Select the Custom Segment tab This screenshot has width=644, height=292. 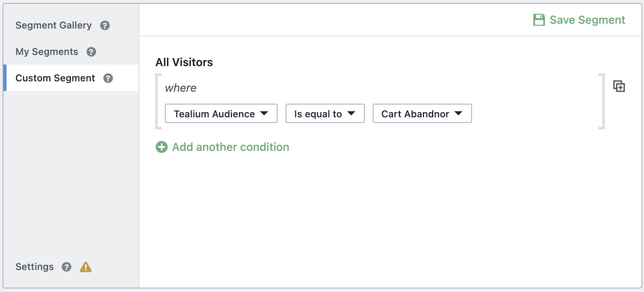[x=55, y=78]
